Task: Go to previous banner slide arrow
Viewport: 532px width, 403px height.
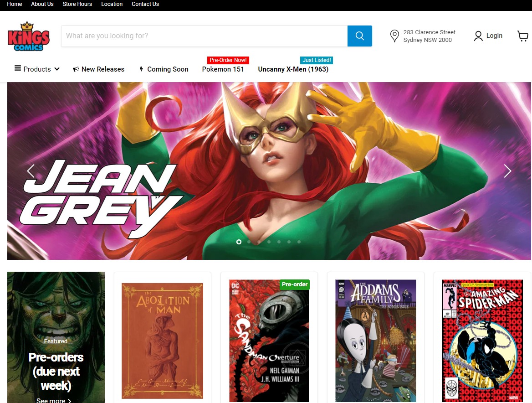Action: point(31,171)
